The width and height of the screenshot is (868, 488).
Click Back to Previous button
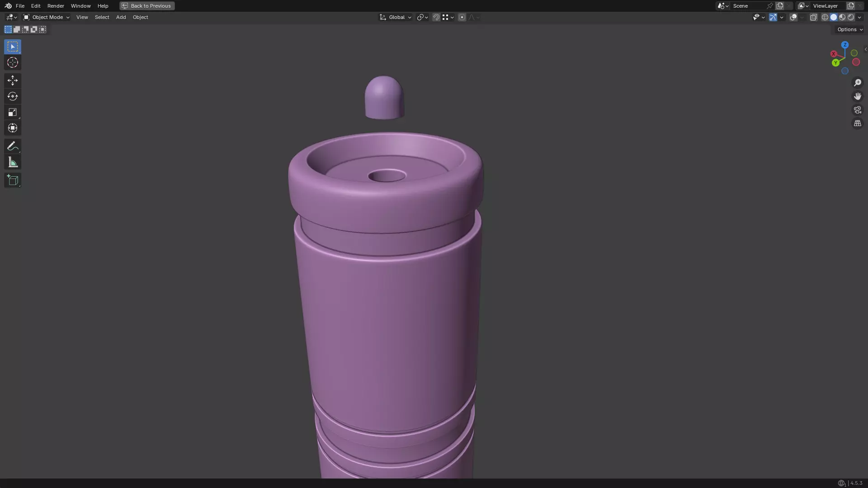147,6
